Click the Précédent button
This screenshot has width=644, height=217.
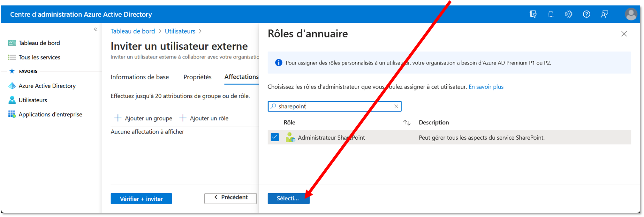pos(231,198)
